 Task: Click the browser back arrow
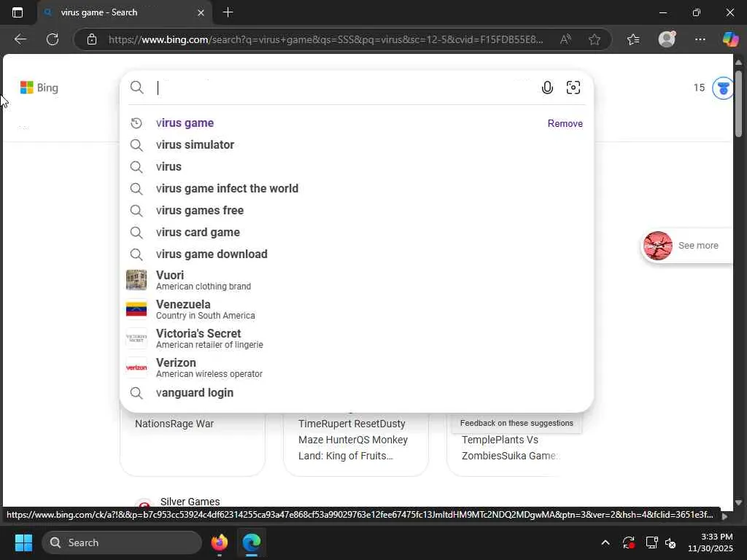pyautogui.click(x=20, y=39)
